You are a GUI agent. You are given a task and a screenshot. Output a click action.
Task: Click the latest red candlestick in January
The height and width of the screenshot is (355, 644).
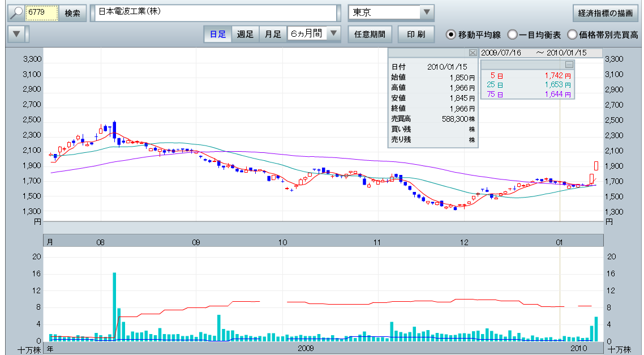point(596,165)
